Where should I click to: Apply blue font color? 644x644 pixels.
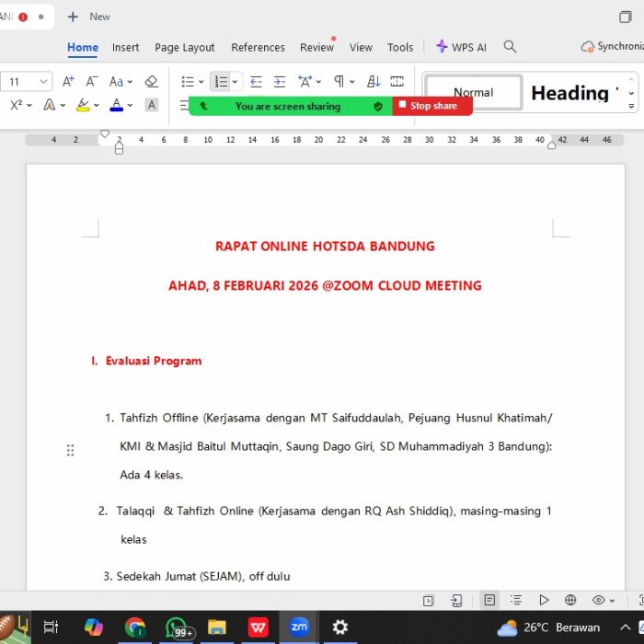(116, 105)
